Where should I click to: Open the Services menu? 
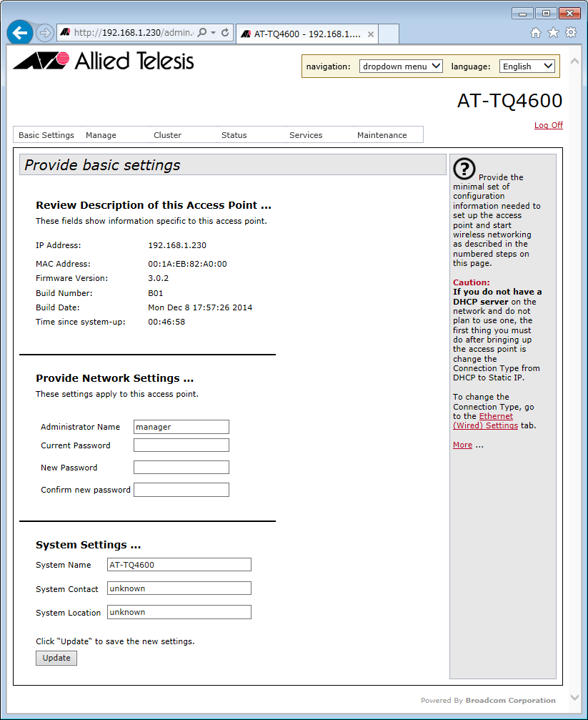point(306,135)
